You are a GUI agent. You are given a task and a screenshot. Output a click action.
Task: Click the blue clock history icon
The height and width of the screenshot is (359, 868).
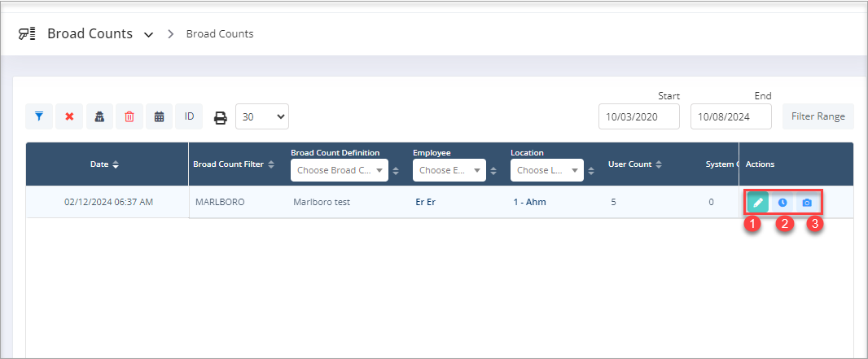click(783, 203)
